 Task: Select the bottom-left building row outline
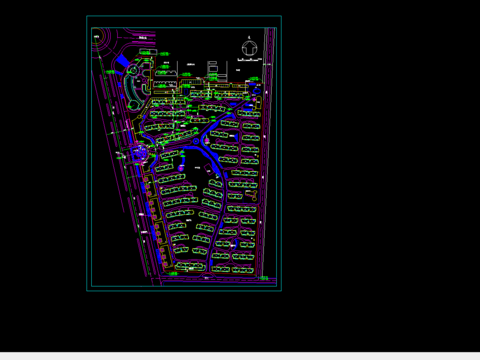pos(191,266)
